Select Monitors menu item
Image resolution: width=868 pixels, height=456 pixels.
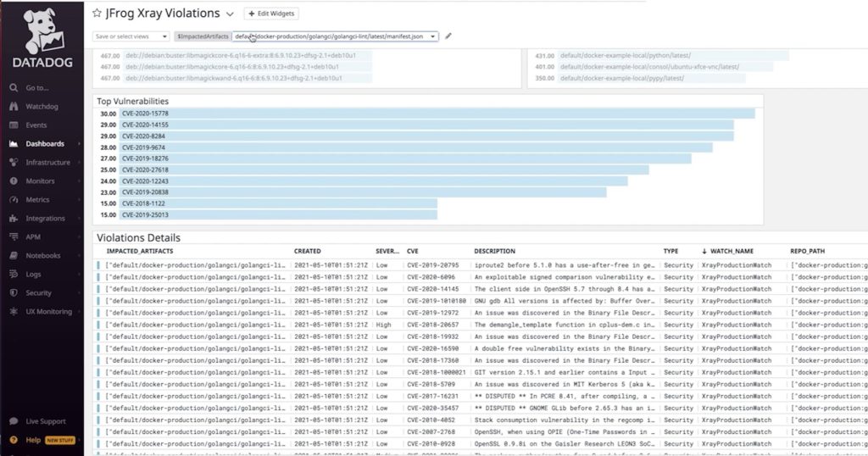(x=40, y=181)
